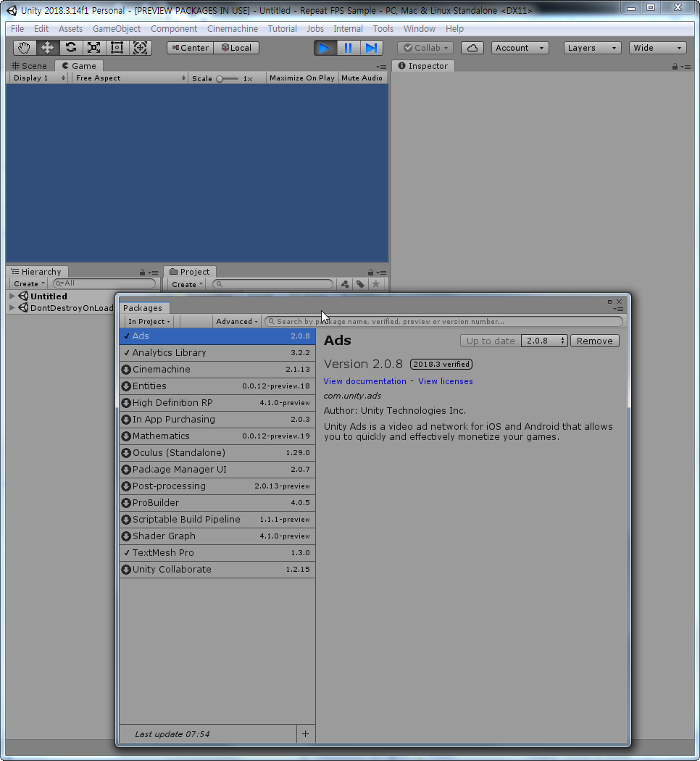This screenshot has height=761, width=700.
Task: Toggle Local handle rotation
Action: point(236,48)
